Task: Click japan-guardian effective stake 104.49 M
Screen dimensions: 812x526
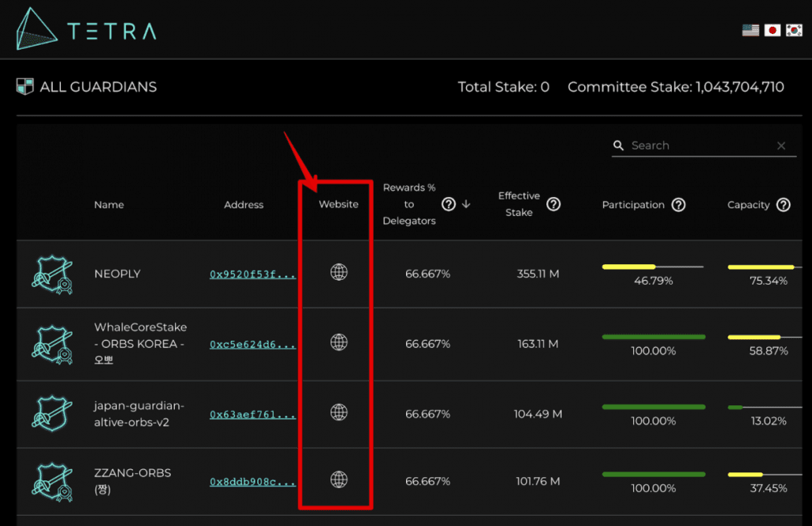Action: 538,413
